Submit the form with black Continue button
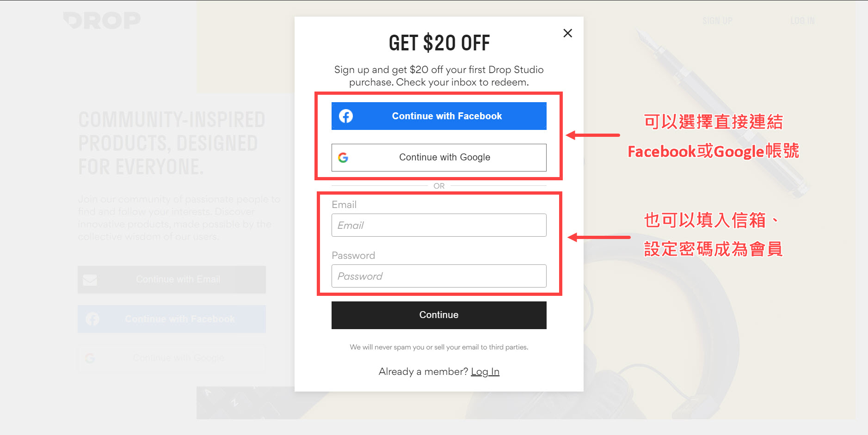This screenshot has height=435, width=868. point(439,315)
